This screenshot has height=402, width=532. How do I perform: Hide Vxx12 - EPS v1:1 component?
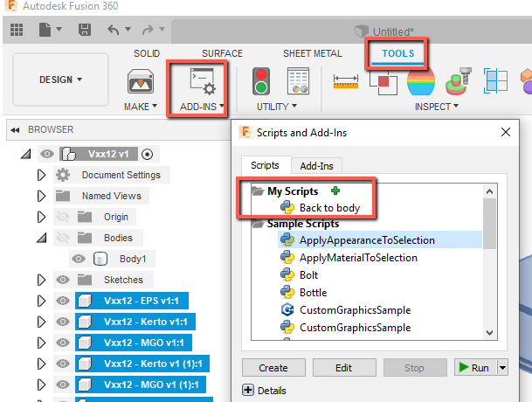tap(63, 301)
